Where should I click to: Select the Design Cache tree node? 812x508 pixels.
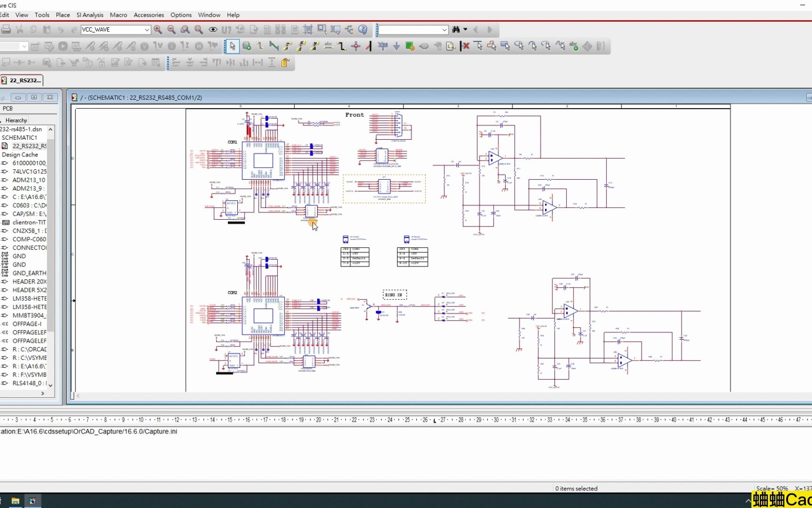(20, 155)
